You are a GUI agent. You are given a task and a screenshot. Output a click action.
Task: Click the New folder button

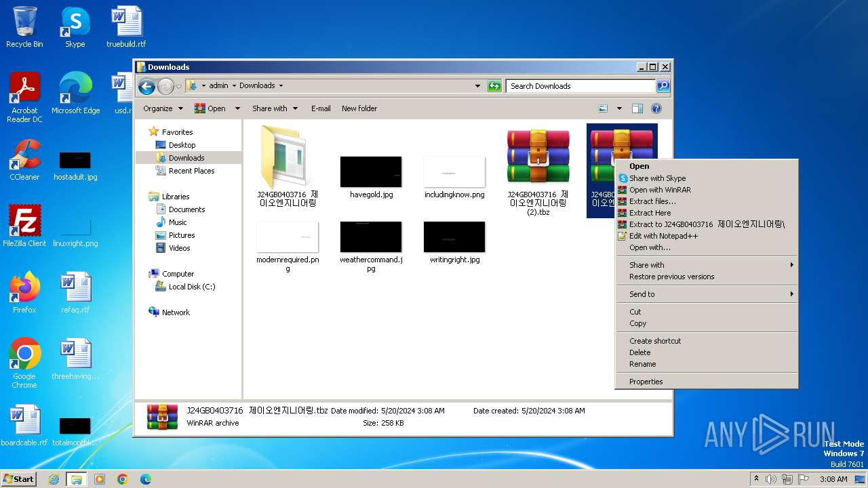(359, 108)
